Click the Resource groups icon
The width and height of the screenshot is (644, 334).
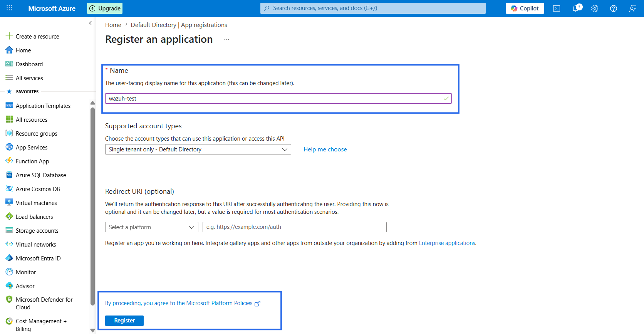pyautogui.click(x=9, y=133)
